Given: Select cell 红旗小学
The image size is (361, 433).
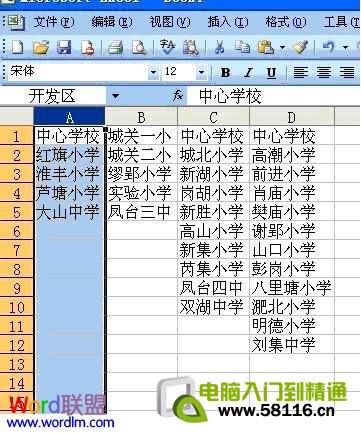Looking at the screenshot, I should click(x=69, y=155).
